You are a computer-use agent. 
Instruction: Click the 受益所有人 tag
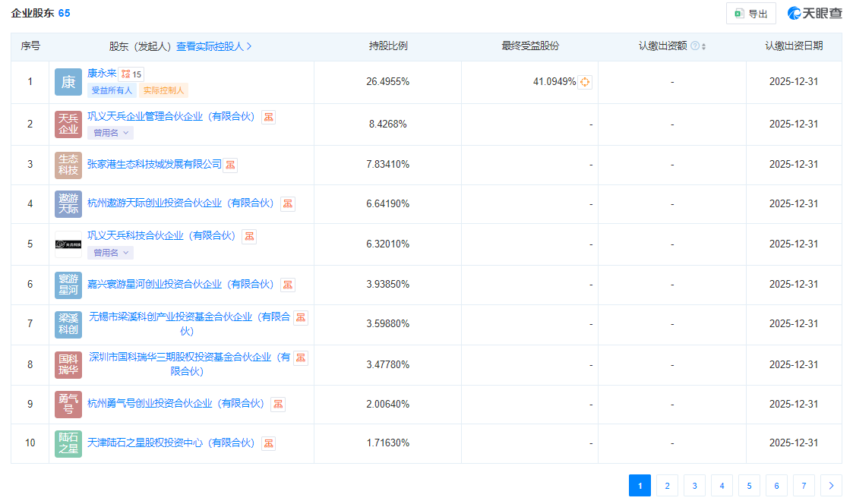coord(112,90)
